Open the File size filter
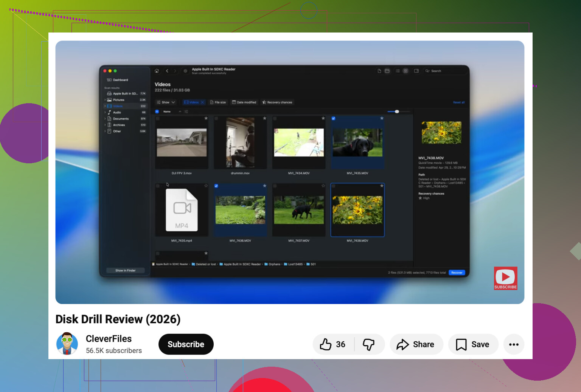Image resolution: width=581 pixels, height=392 pixels. tap(218, 102)
